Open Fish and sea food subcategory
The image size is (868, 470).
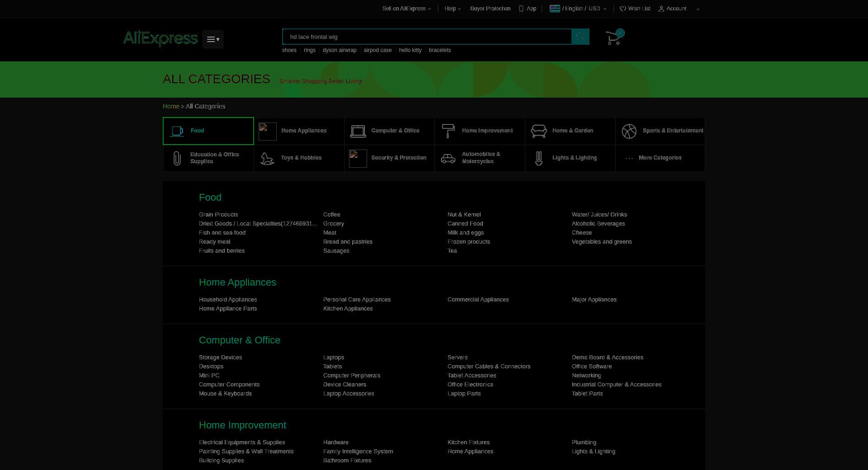(222, 233)
